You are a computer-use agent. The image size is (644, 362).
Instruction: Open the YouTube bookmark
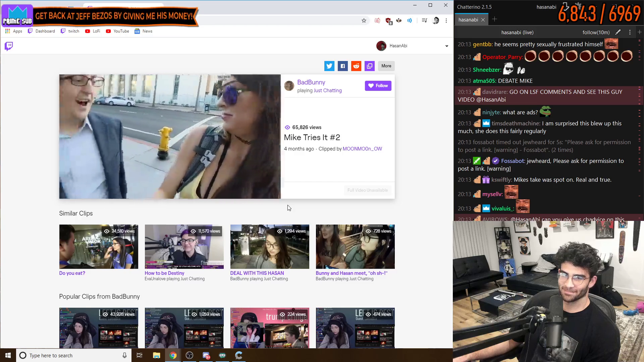click(118, 31)
